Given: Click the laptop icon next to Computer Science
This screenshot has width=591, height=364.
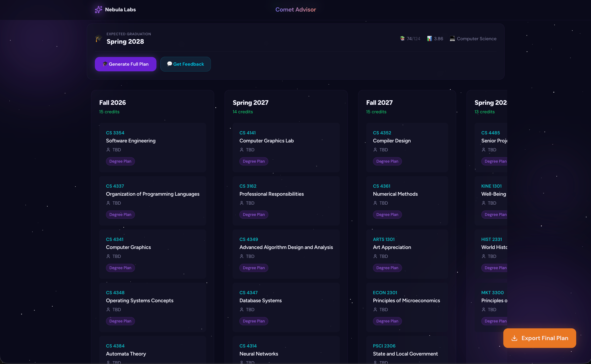Looking at the screenshot, I should point(452,38).
